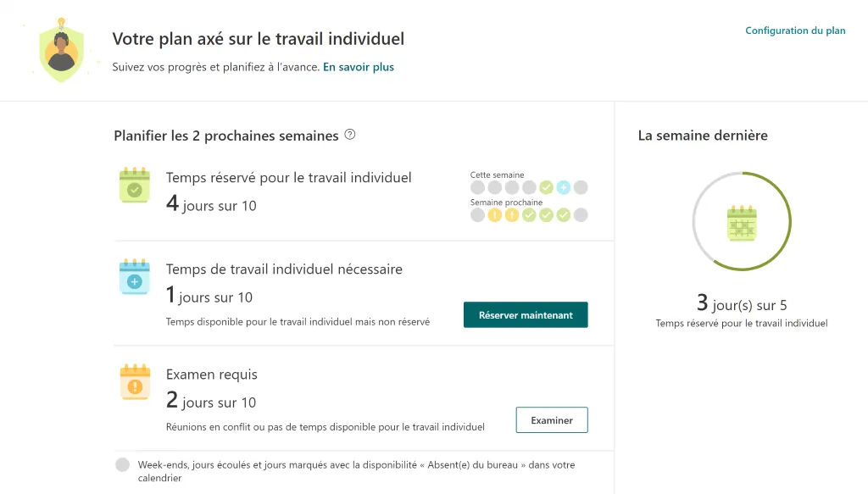
Task: Click first orange warning day next week
Action: tap(495, 215)
